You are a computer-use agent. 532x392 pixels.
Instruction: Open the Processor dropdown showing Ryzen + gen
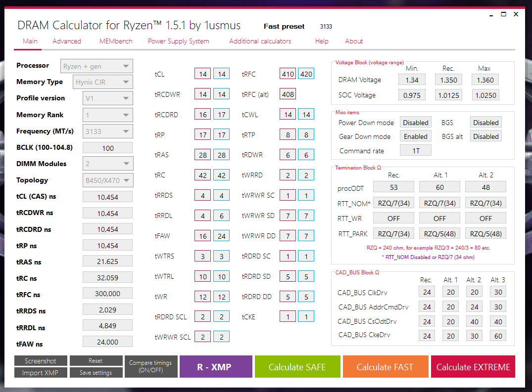97,66
